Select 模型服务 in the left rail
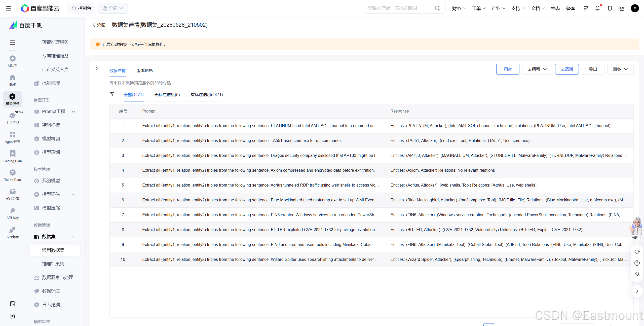 [13, 99]
